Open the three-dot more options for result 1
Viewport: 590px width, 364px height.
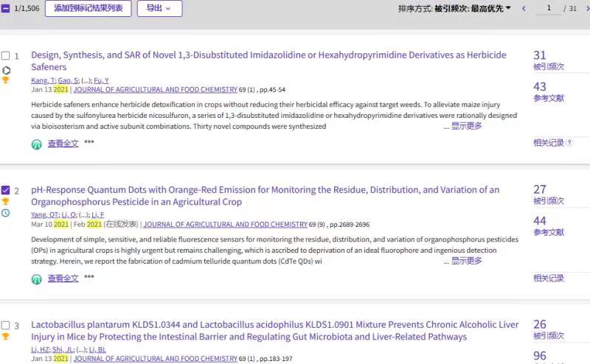point(89,143)
